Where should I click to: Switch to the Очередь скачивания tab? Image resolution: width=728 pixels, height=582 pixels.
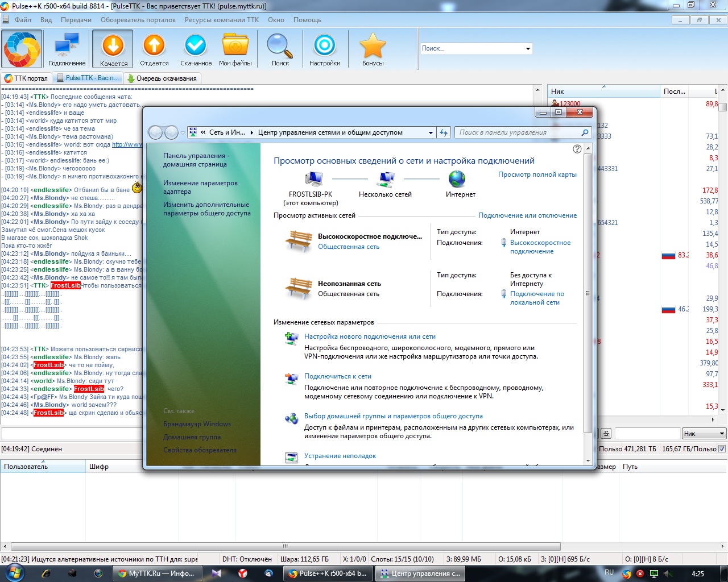(x=162, y=78)
